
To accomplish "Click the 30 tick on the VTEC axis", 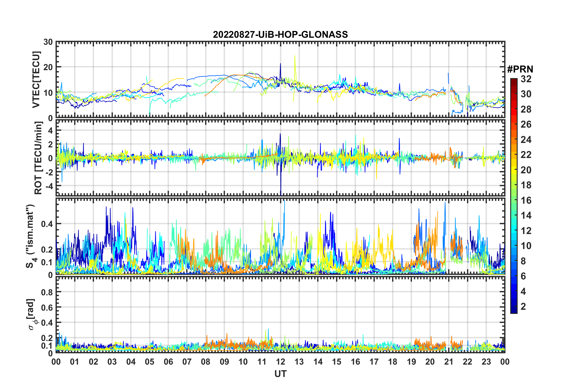I will tap(48, 42).
